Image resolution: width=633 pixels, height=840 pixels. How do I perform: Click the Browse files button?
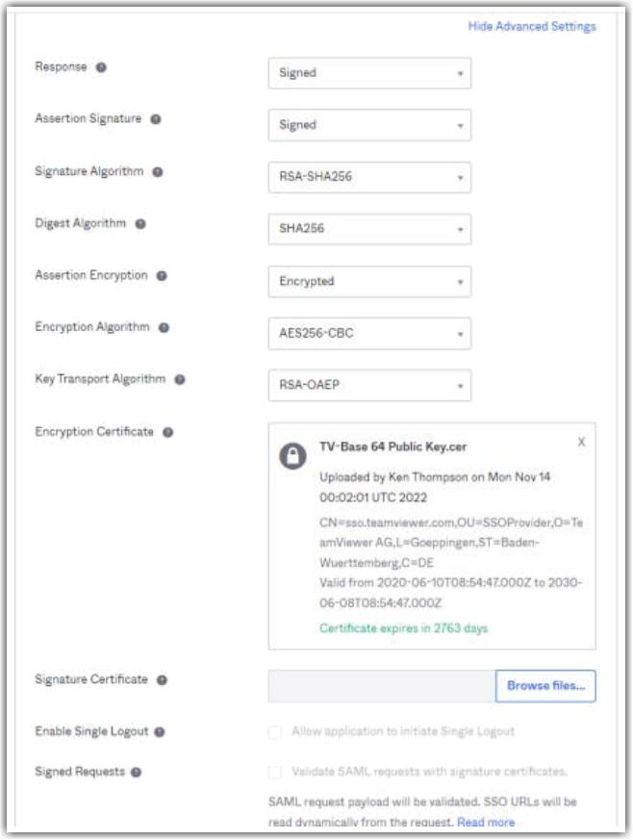pyautogui.click(x=545, y=686)
